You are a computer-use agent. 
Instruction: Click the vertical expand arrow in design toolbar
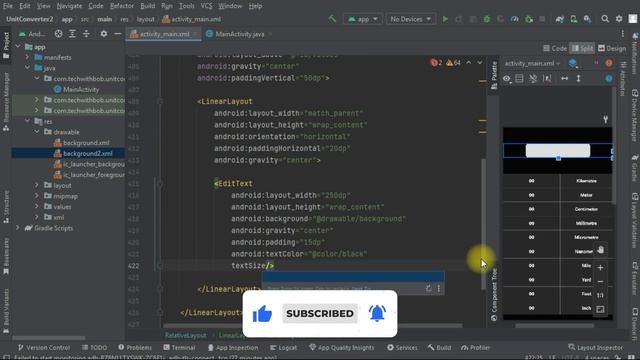click(578, 78)
